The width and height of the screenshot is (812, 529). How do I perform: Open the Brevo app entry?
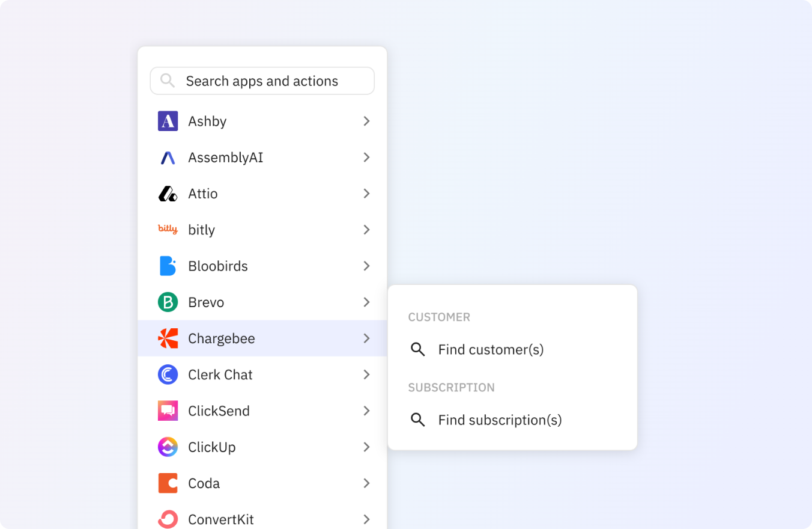point(262,302)
